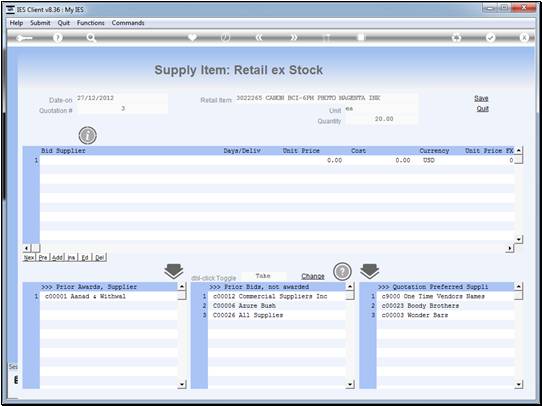Open the Functions menu
The height and width of the screenshot is (406, 542).
pos(91,23)
